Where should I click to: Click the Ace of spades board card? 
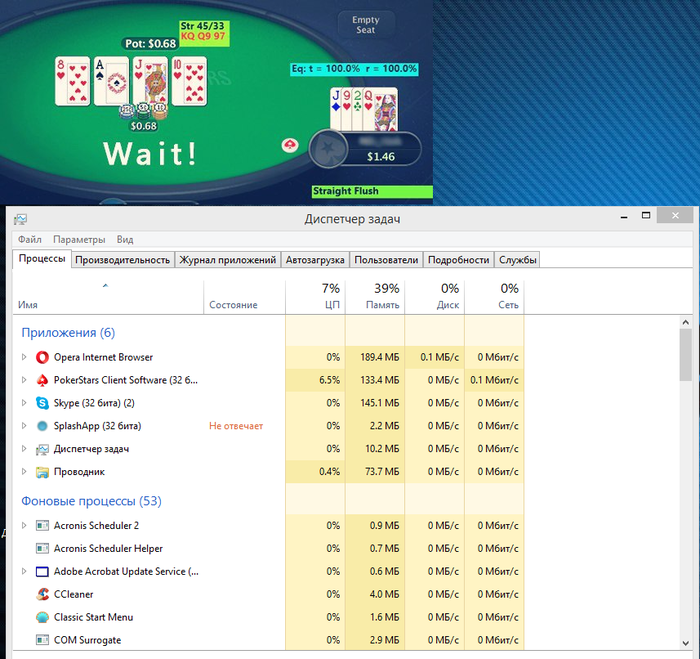point(111,81)
